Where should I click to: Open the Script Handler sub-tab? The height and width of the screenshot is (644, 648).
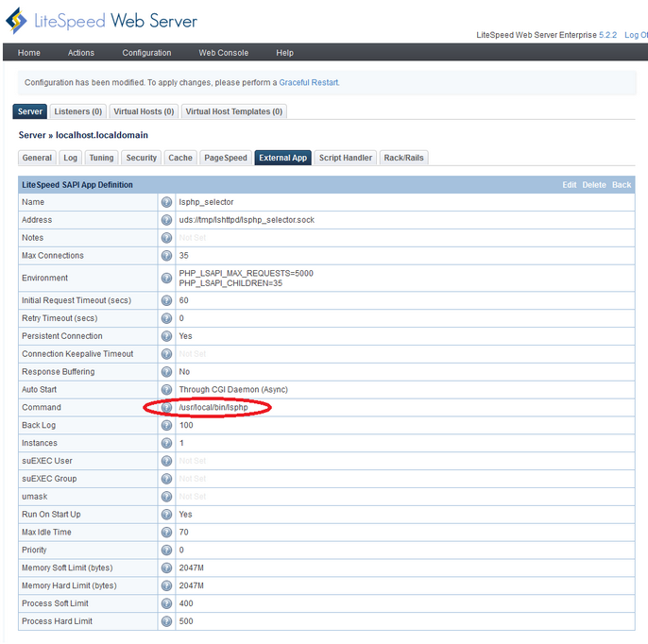coord(346,158)
